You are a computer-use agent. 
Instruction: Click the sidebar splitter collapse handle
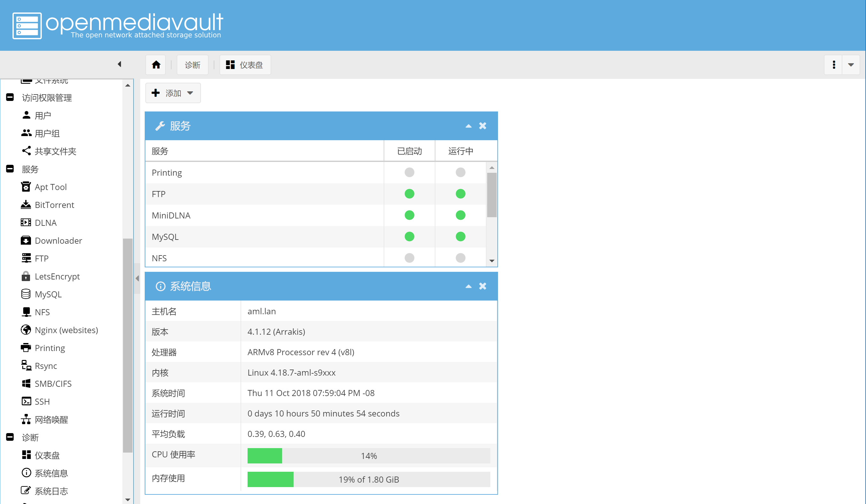point(137,278)
